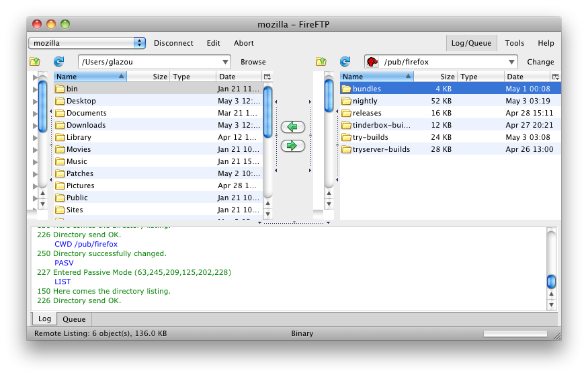
Task: Click Abort to stop the transfer
Action: pos(244,43)
